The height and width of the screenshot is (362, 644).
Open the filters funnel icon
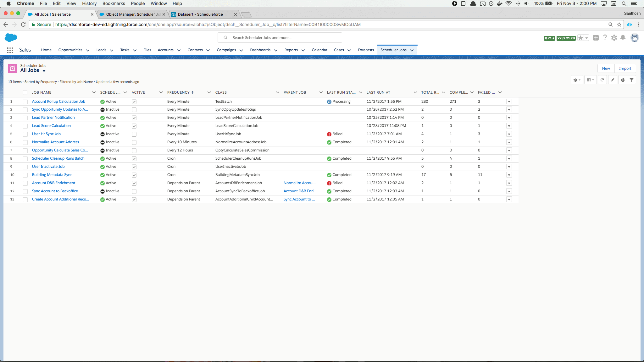tap(631, 80)
